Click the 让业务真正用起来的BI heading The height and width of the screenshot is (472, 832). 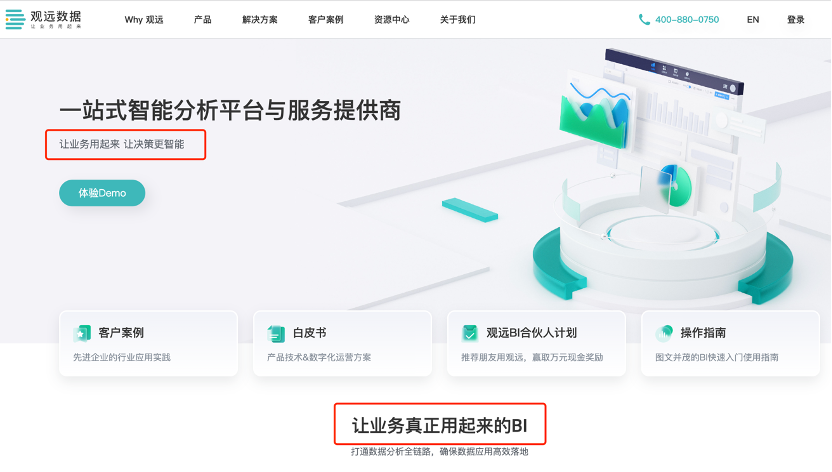[439, 425]
